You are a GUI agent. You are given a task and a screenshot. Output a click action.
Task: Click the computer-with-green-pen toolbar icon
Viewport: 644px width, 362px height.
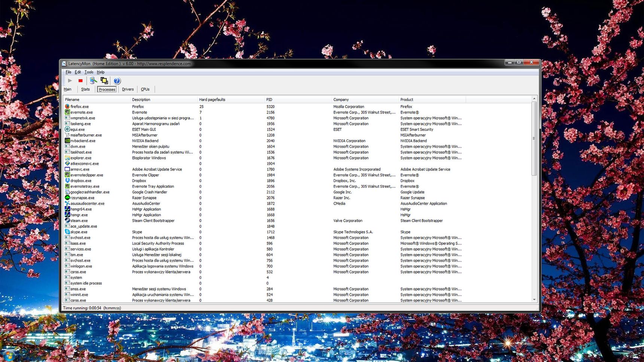click(93, 80)
